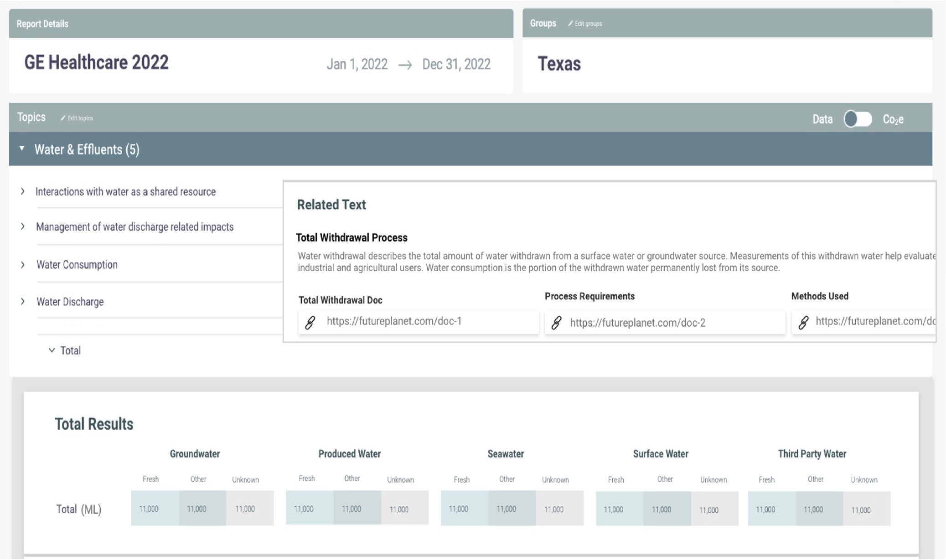Select the Groundwater Unknown 11,000 cell

coord(250,509)
